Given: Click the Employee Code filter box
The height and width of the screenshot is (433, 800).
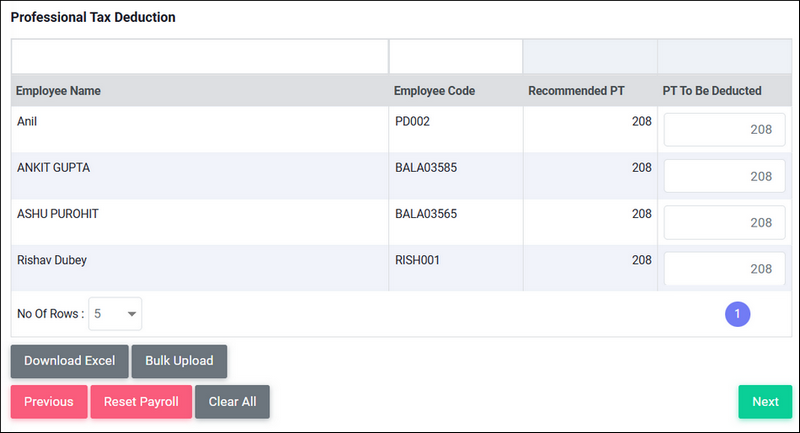Looking at the screenshot, I should click(456, 57).
